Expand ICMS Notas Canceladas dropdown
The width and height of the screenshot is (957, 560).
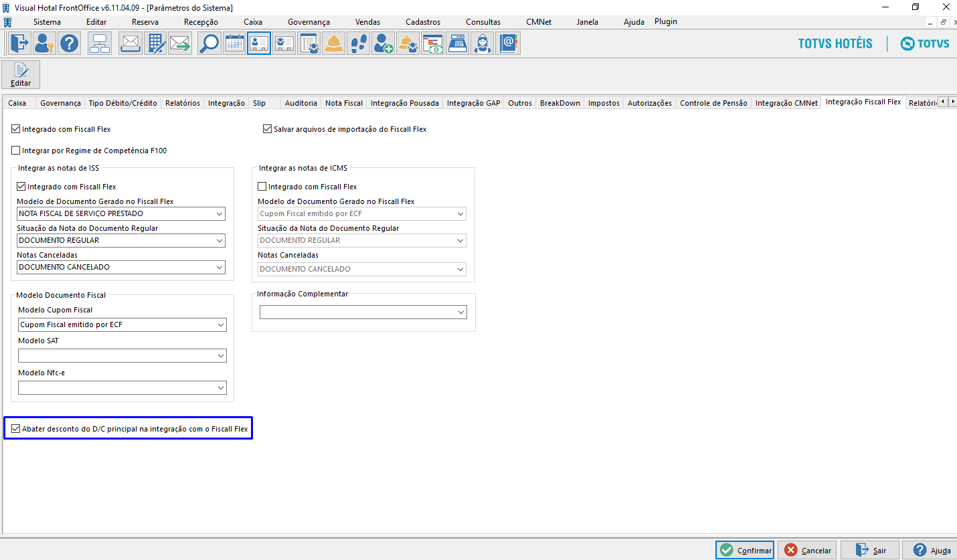point(362,269)
